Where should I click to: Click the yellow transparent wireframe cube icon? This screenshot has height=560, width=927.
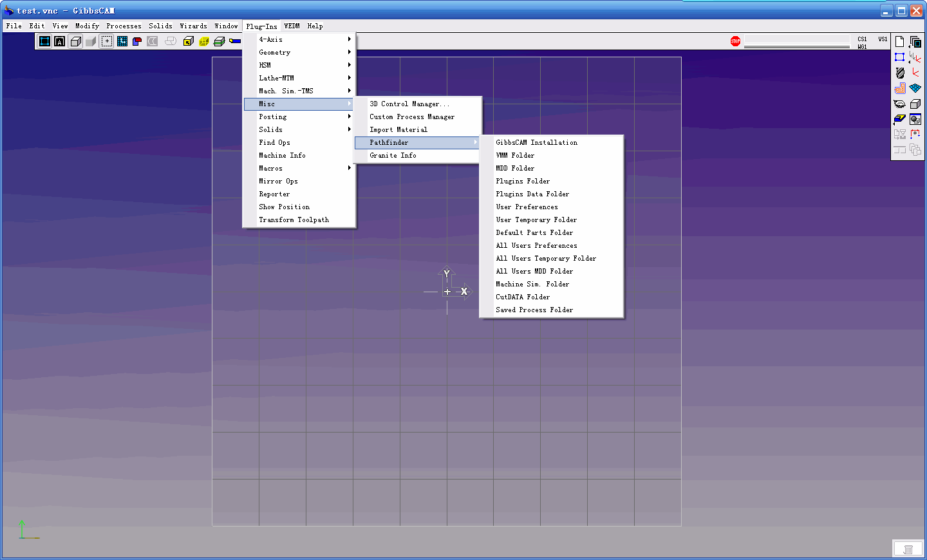(204, 41)
